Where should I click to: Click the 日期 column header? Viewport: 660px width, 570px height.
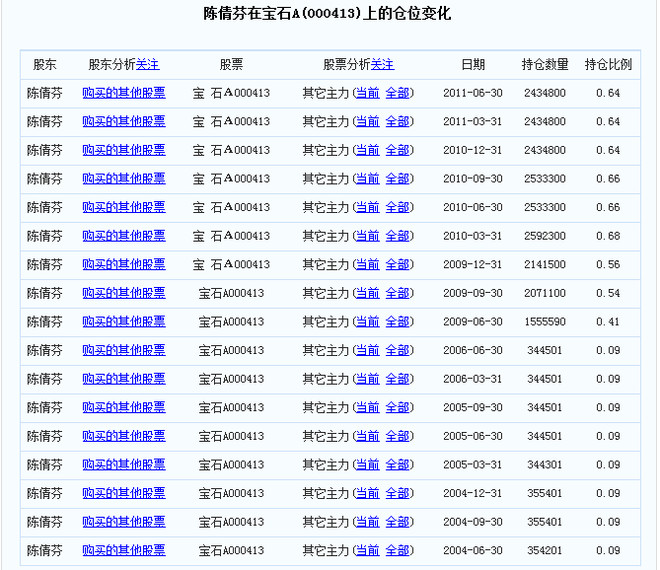(x=473, y=64)
